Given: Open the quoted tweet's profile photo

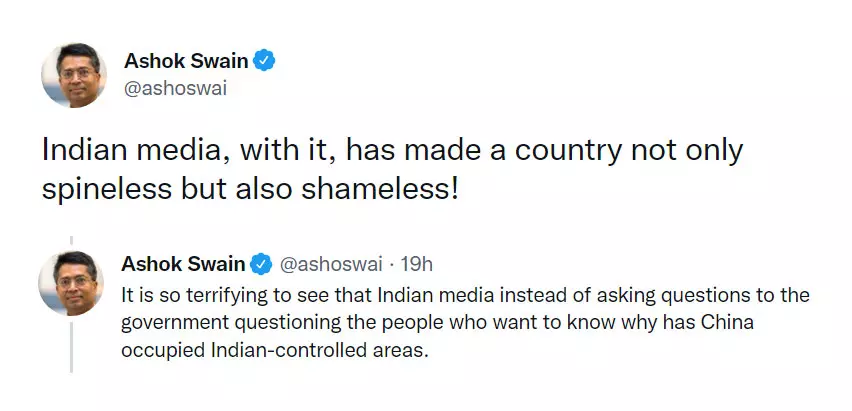Looking at the screenshot, I should tap(71, 283).
